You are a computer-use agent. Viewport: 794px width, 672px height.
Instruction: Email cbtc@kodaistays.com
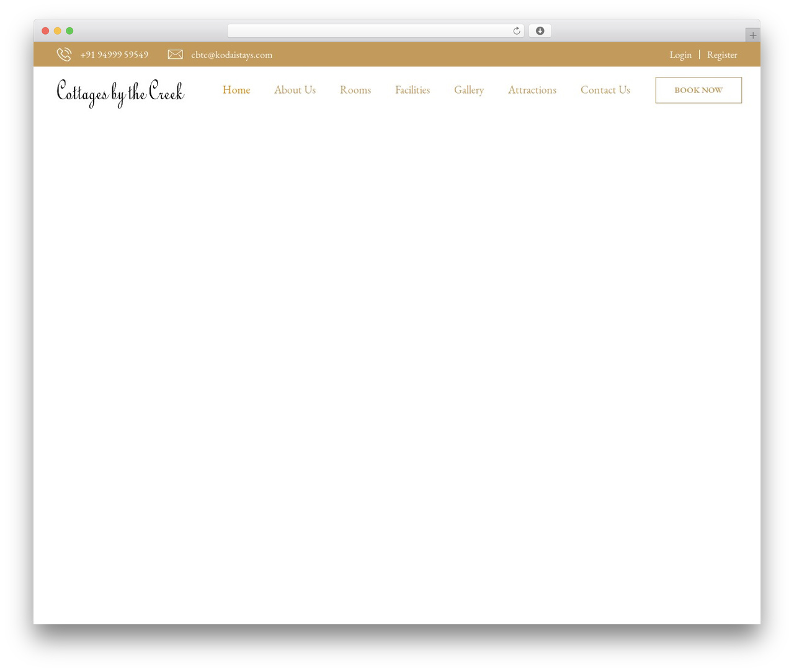[x=231, y=55]
